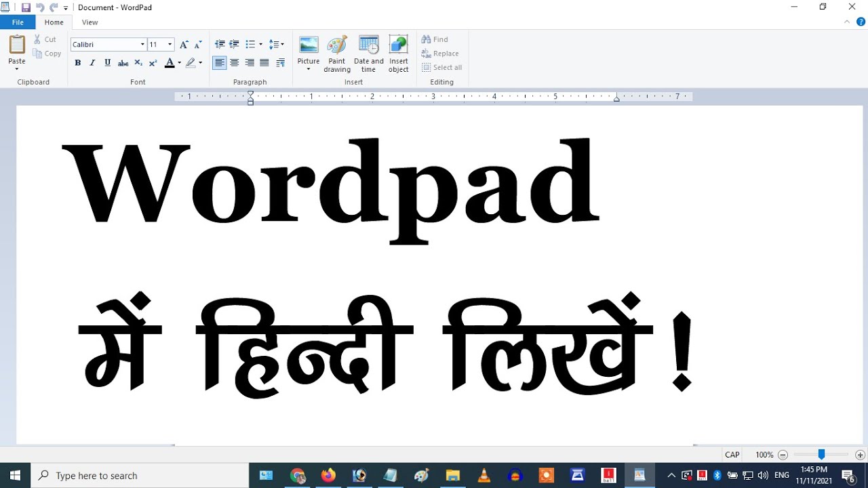Toggle Underline formatting
868x488 pixels.
[x=108, y=63]
